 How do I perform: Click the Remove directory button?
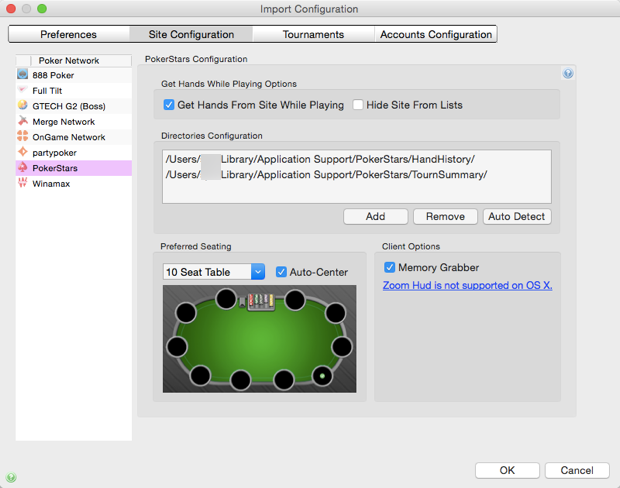tap(445, 217)
